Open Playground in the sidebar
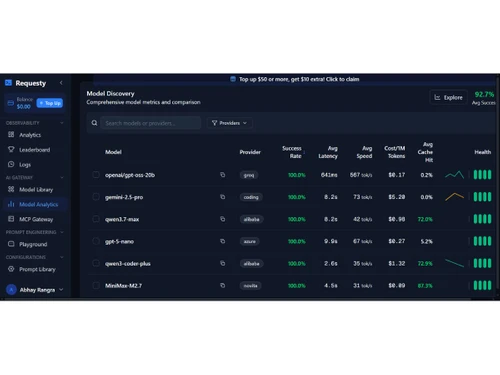Image resolution: width=500 pixels, height=375 pixels. [x=33, y=244]
